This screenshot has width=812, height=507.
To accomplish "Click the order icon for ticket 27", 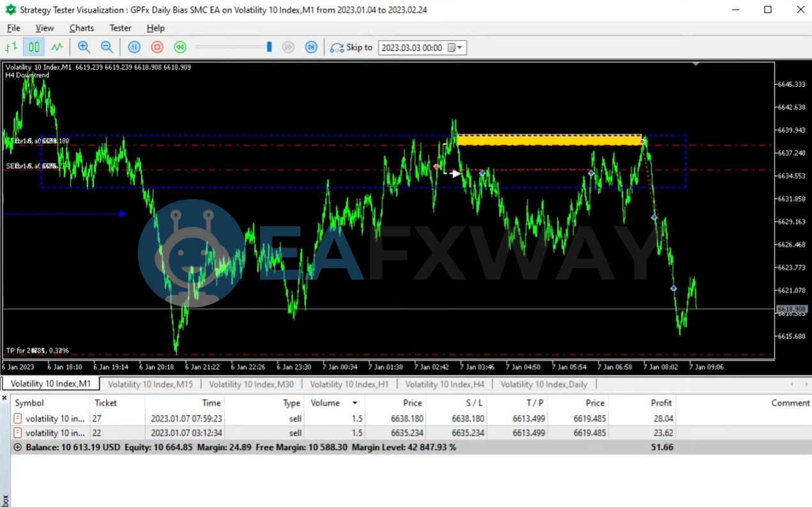I will click(x=18, y=419).
